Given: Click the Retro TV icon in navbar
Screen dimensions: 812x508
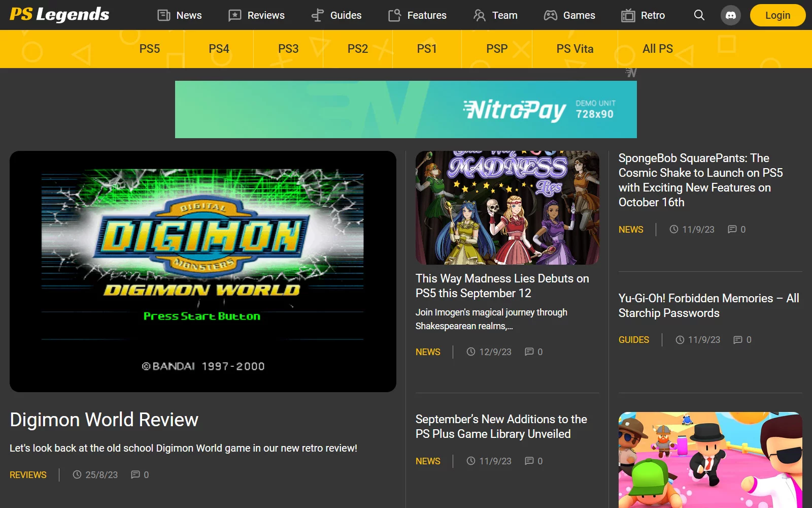Looking at the screenshot, I should click(x=628, y=15).
